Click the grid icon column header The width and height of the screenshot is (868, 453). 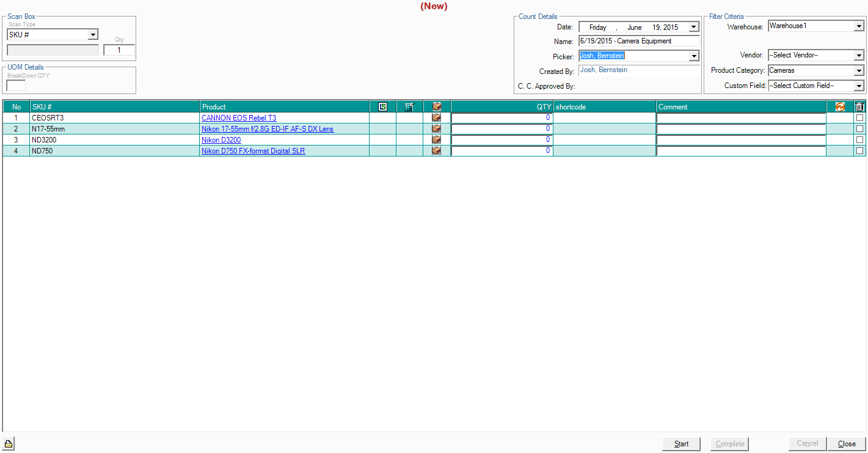pyautogui.click(x=409, y=107)
